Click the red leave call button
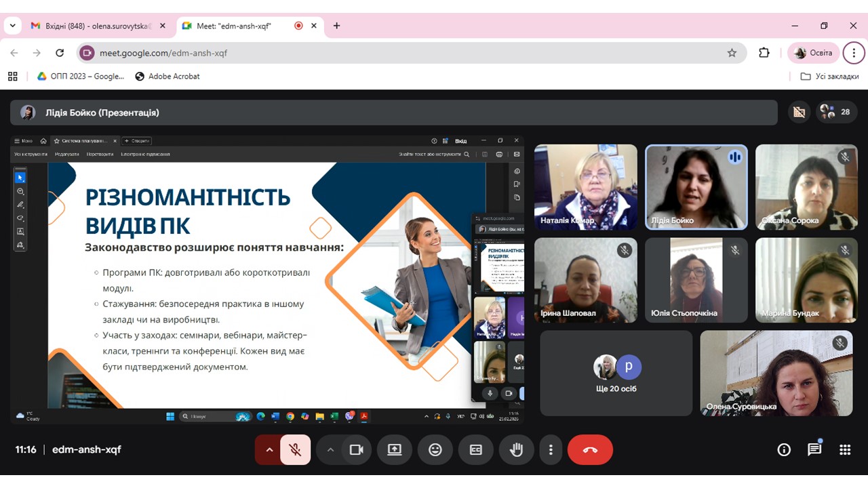This screenshot has width=868, height=488. 590,450
